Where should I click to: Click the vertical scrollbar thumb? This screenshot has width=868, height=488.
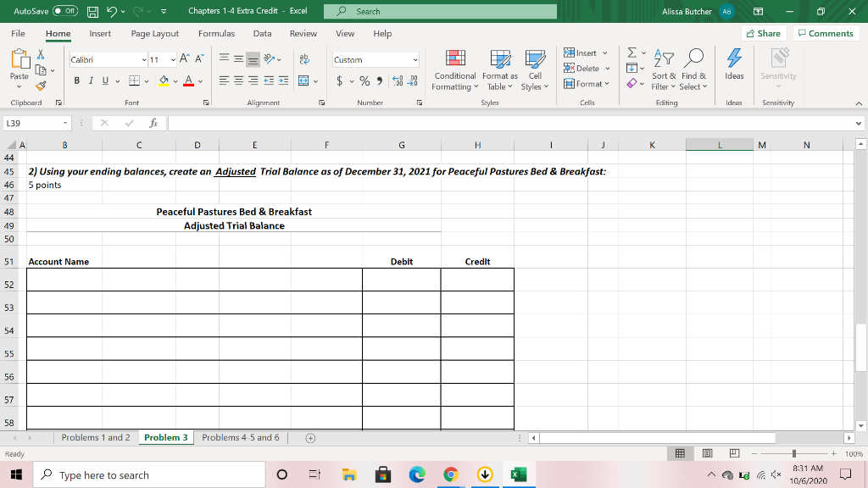point(860,347)
